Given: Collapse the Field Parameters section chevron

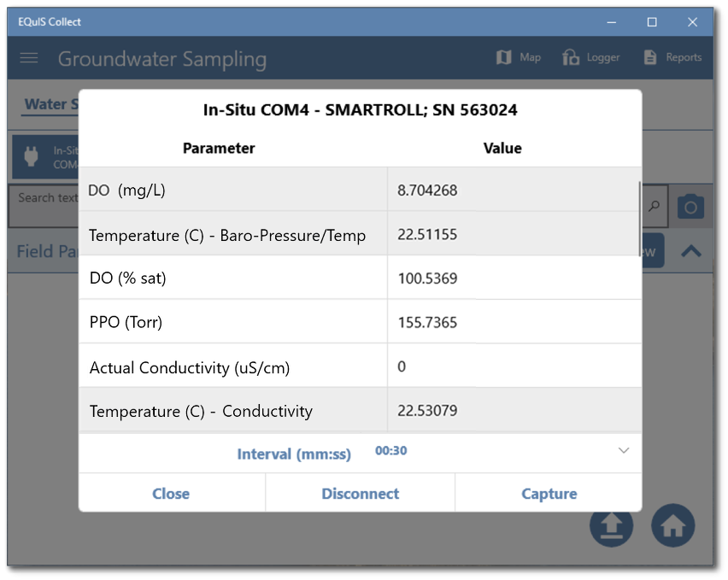Looking at the screenshot, I should (x=691, y=250).
